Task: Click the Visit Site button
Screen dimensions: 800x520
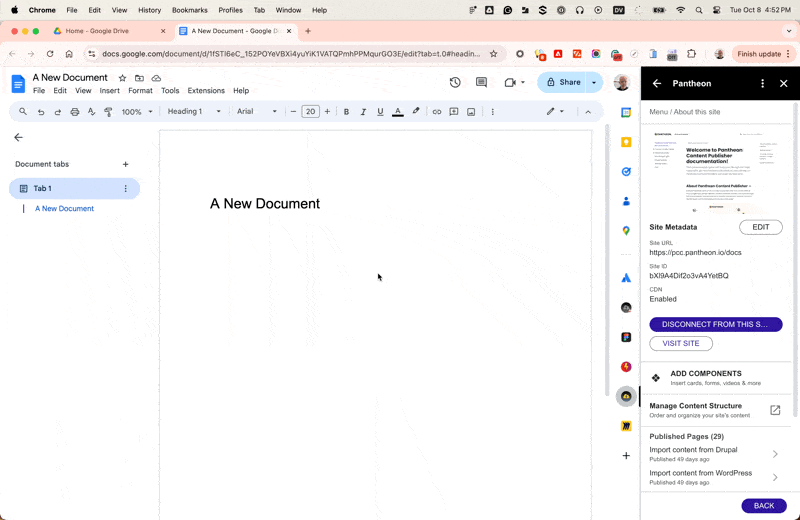Action: (681, 343)
